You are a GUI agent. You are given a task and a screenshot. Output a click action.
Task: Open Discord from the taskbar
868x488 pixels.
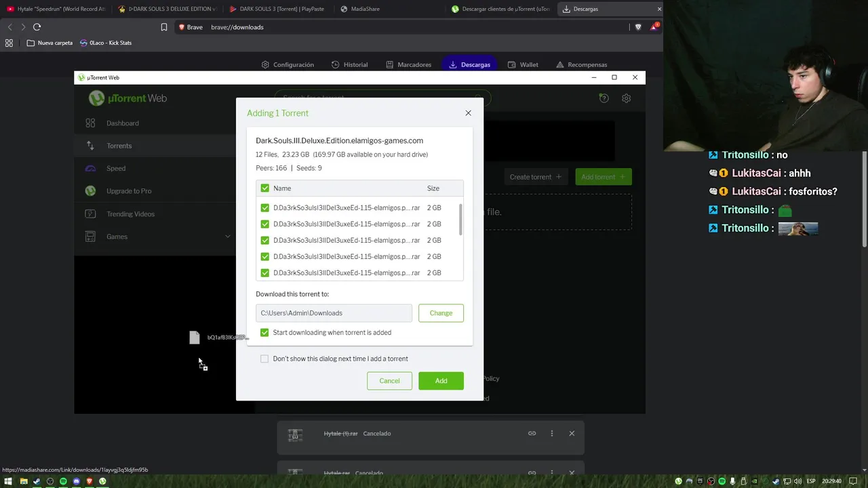pos(76,481)
